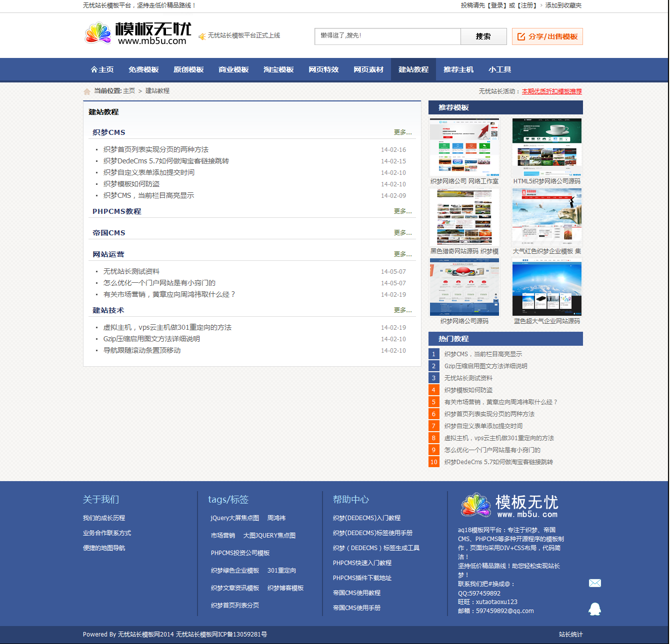
Task: Click the email envelope icon in footer
Action: pyautogui.click(x=594, y=583)
